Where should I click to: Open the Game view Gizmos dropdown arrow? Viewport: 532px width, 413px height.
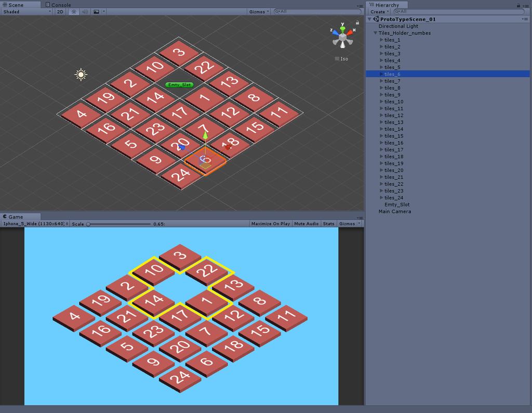click(360, 224)
